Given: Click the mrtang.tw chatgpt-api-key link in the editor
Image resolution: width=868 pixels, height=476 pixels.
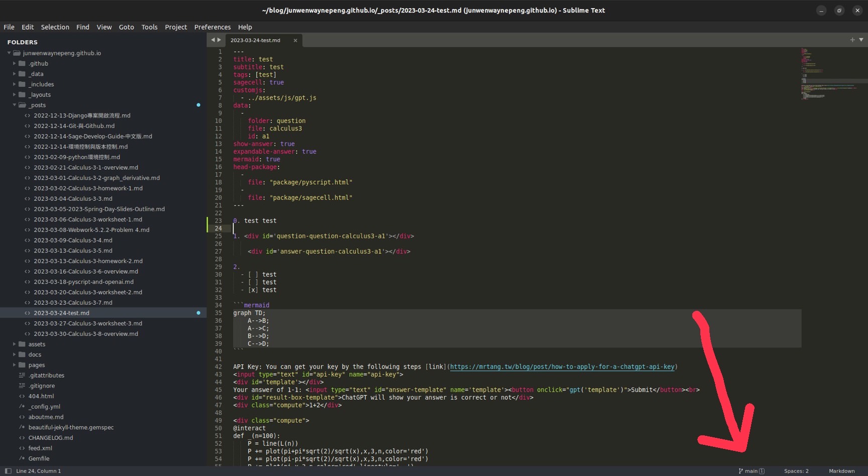Looking at the screenshot, I should tap(562, 367).
